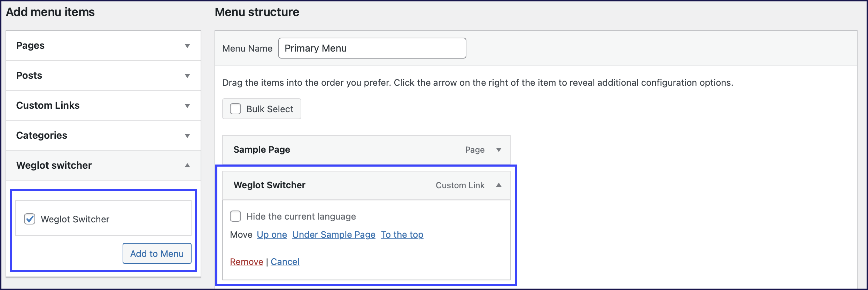The width and height of the screenshot is (868, 290).
Task: Select the Weglot Switcher item title
Action: (x=269, y=185)
